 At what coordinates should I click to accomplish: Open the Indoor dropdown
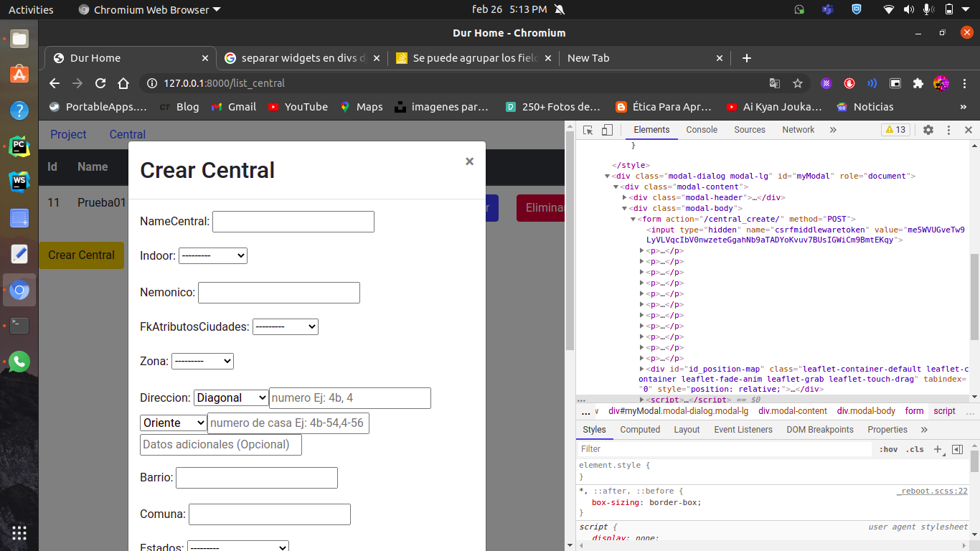213,255
